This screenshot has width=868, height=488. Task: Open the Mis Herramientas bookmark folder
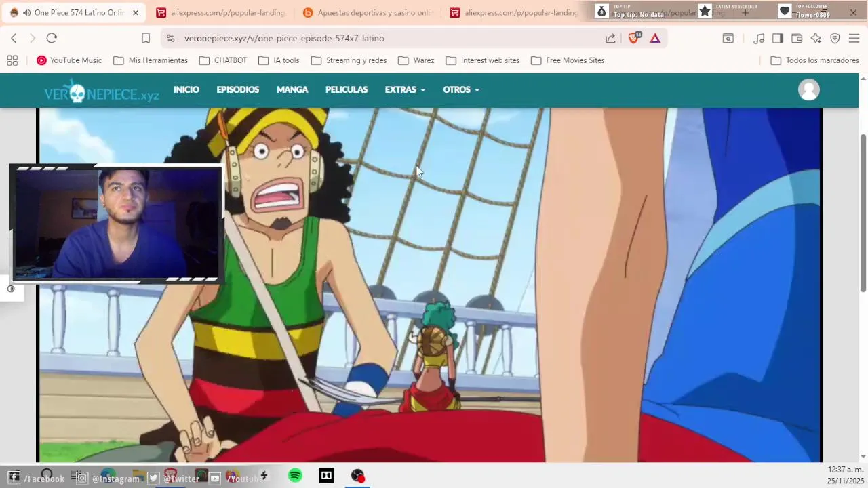click(151, 60)
